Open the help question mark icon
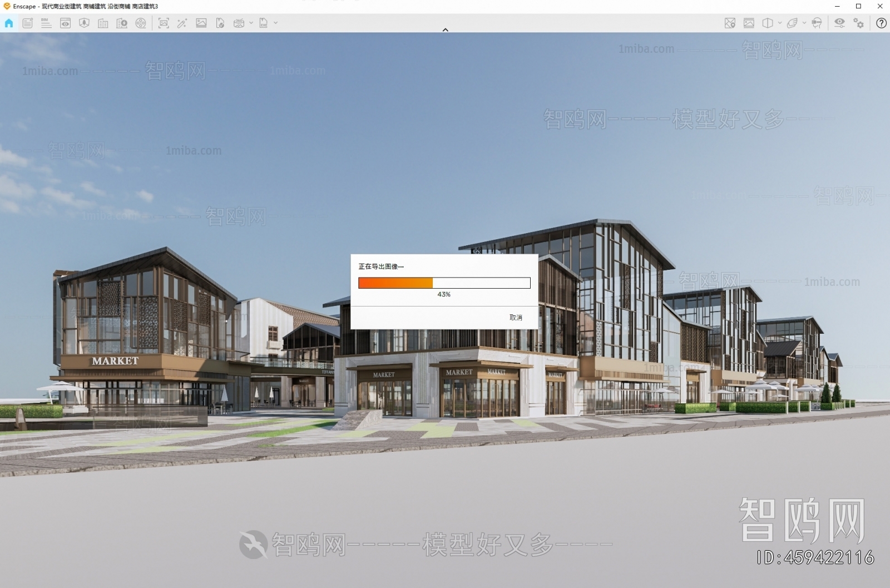 [x=881, y=23]
